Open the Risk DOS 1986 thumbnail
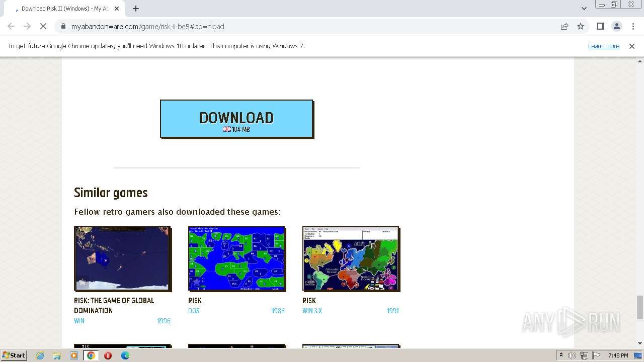644x362 pixels. point(237,258)
